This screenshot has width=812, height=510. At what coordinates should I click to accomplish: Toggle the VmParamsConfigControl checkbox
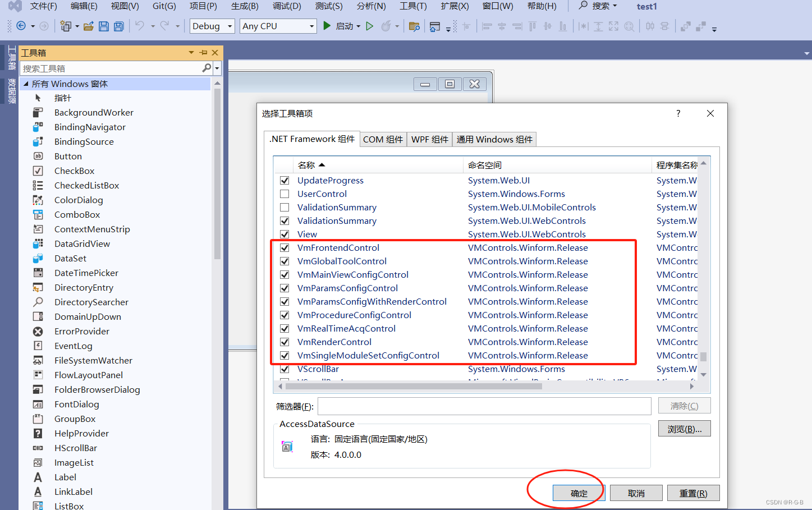pyautogui.click(x=285, y=288)
